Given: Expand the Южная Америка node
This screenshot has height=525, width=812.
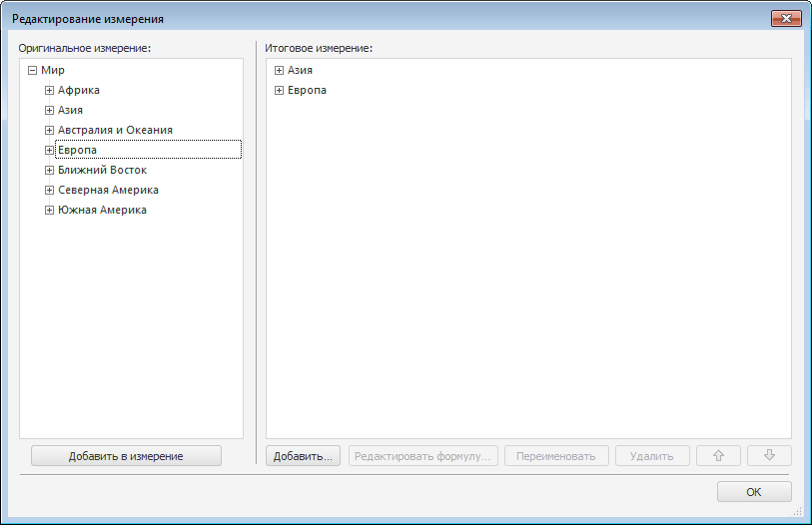Looking at the screenshot, I should pyautogui.click(x=49, y=211).
